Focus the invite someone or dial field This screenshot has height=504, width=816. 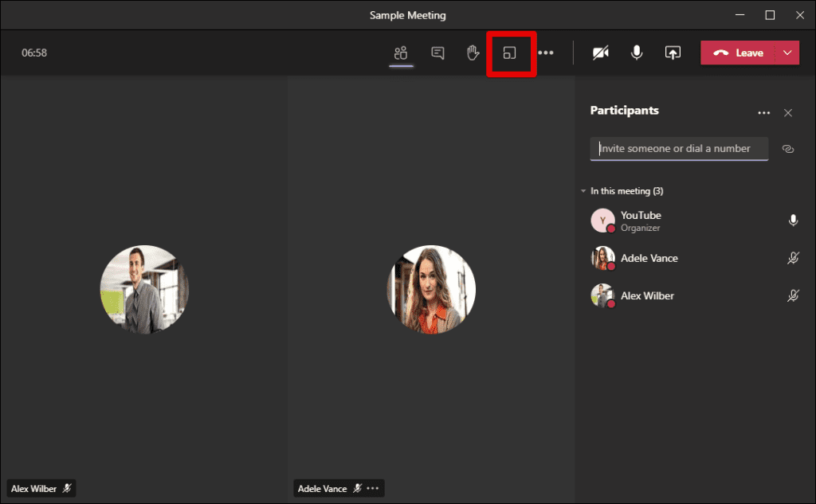[x=679, y=149]
